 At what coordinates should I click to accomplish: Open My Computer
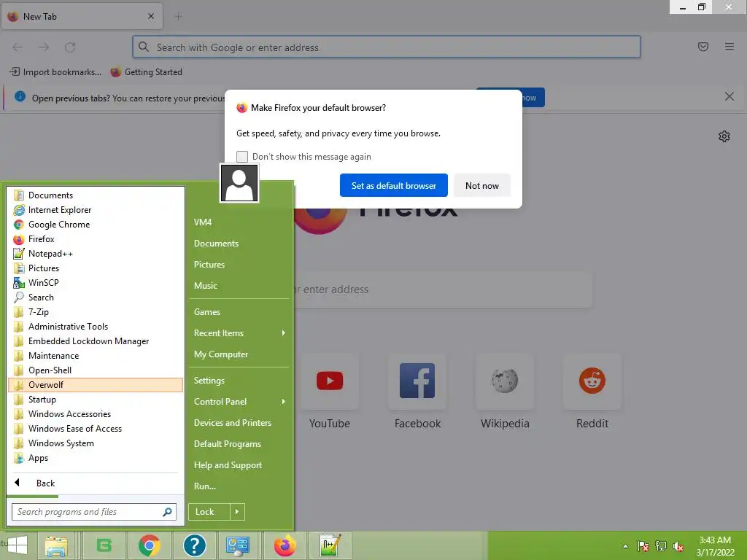click(239, 354)
